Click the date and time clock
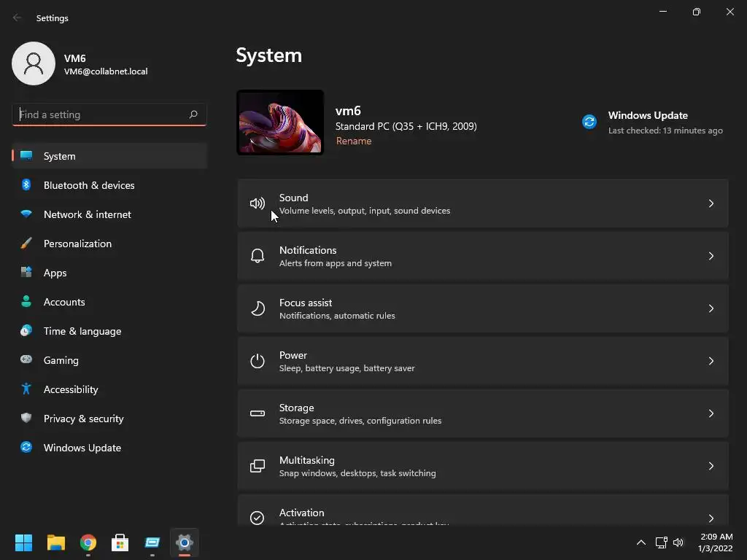This screenshot has width=747, height=560. [716, 542]
